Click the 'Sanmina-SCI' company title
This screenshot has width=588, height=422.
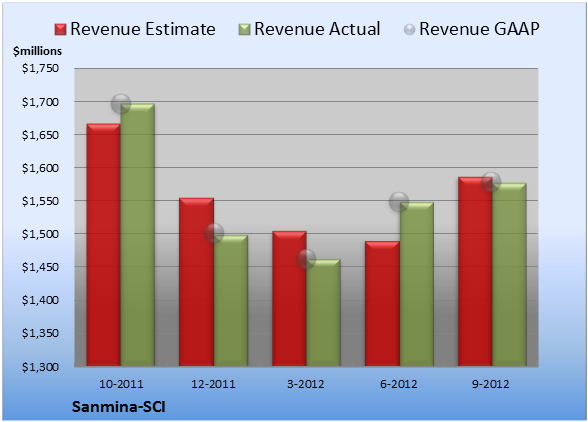point(118,407)
